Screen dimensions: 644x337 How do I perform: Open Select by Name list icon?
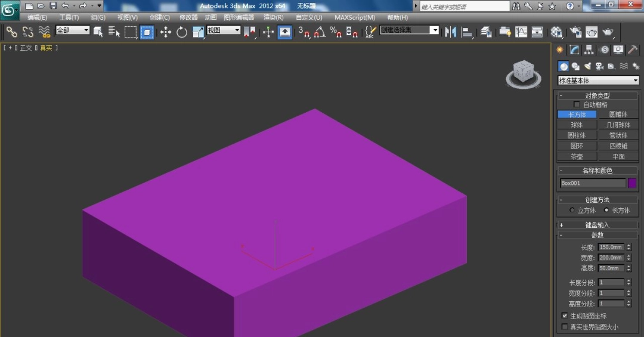click(114, 32)
